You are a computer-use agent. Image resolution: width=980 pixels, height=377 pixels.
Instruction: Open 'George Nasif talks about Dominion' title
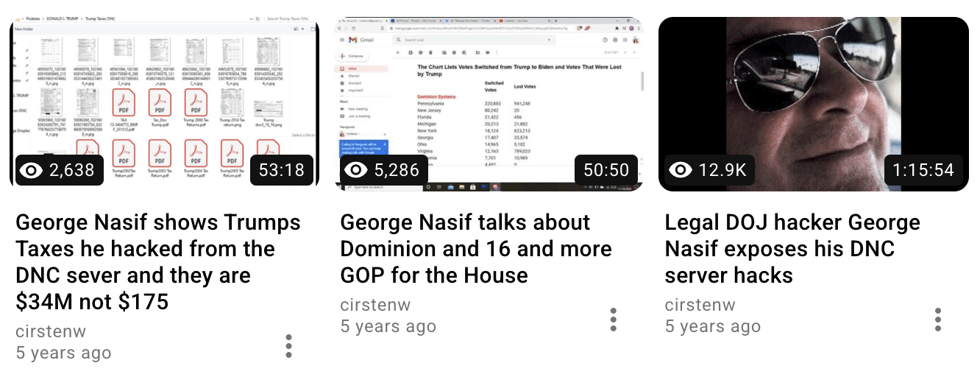pyautogui.click(x=476, y=249)
